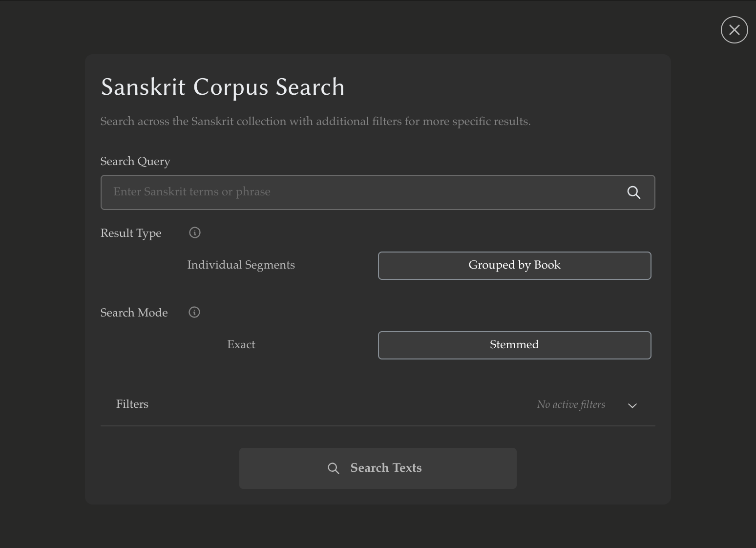Click the circular X icon at top right
The image size is (756, 548).
pos(734,30)
